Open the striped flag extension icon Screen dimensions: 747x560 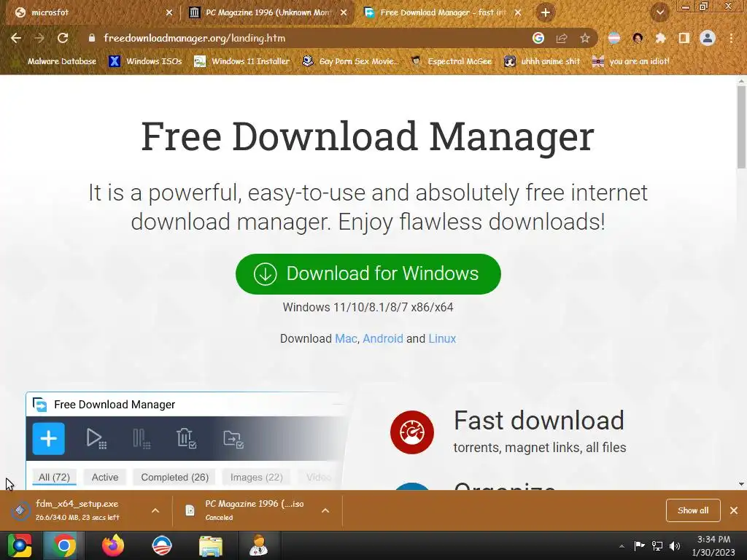[614, 38]
